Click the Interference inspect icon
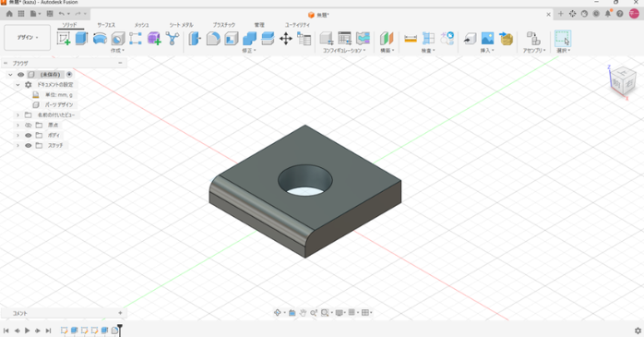This screenshot has width=644, height=337. [428, 39]
